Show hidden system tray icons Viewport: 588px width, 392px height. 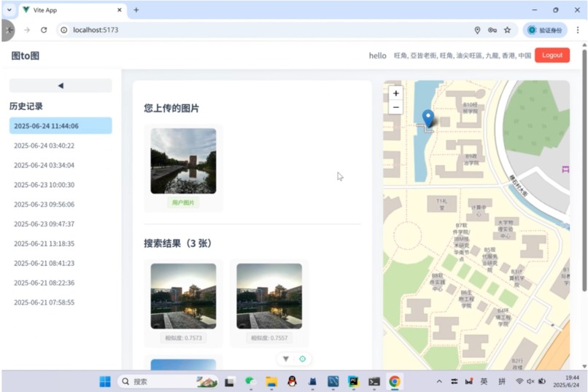pos(439,382)
